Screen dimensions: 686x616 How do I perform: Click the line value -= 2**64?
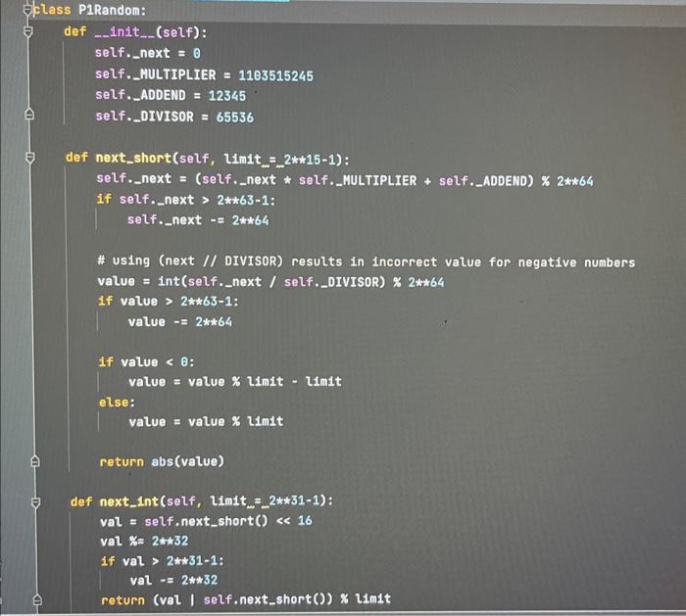point(180,322)
